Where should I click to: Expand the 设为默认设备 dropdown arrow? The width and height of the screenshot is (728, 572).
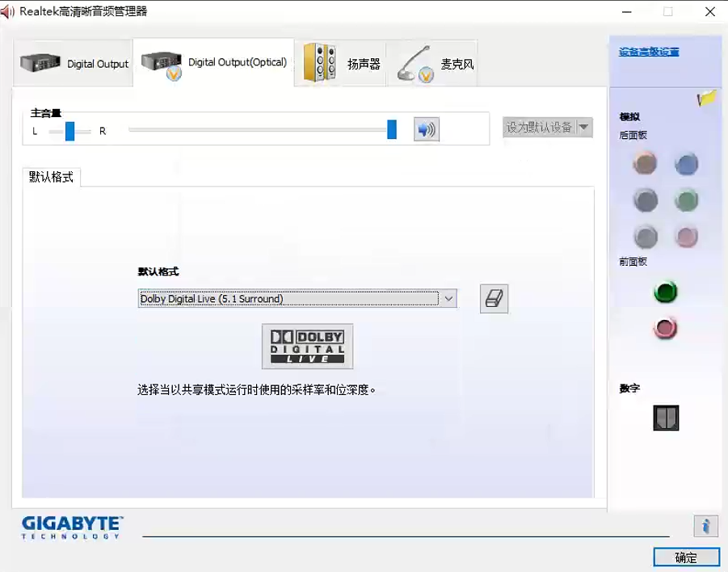click(584, 127)
